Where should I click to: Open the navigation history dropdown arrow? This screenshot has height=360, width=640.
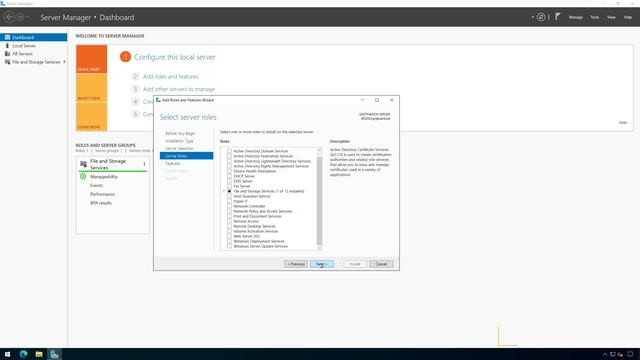[x=27, y=17]
